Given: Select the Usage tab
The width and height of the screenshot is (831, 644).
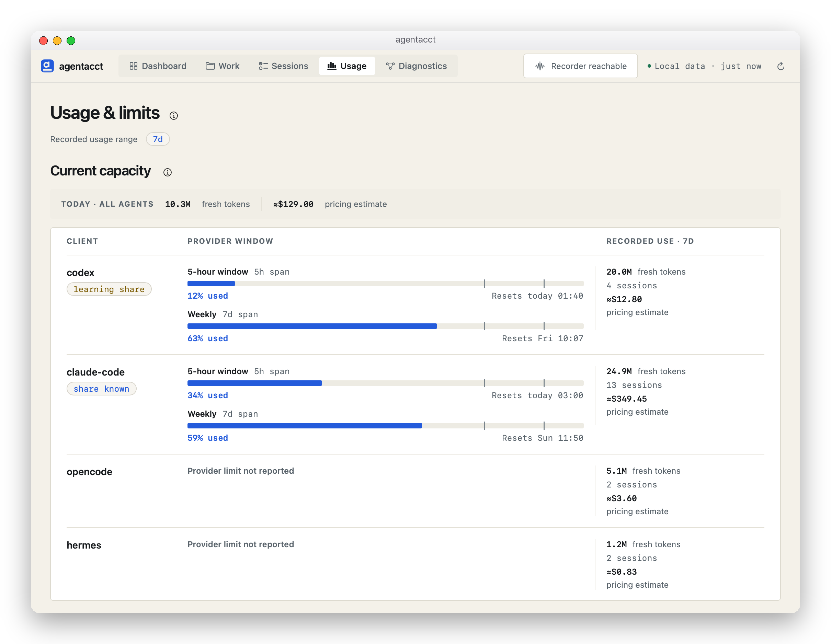Looking at the screenshot, I should click(x=347, y=66).
